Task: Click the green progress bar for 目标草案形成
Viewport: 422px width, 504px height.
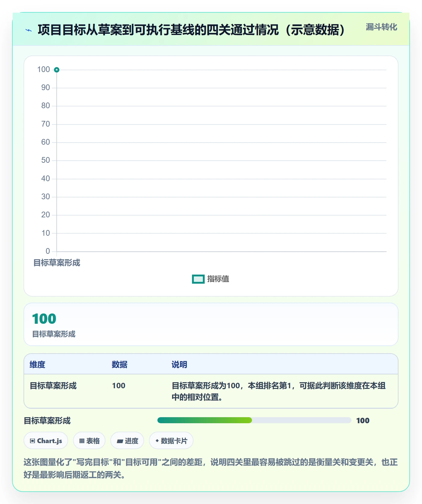Action: click(x=205, y=420)
